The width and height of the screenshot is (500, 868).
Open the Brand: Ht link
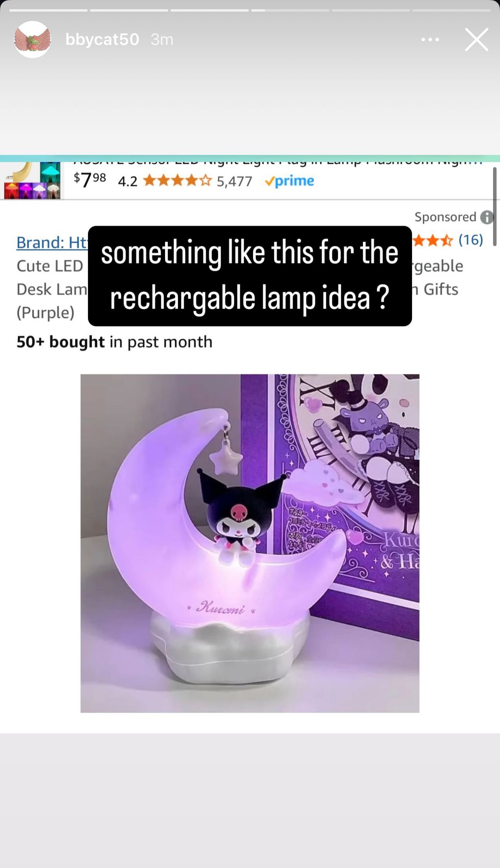[52, 243]
